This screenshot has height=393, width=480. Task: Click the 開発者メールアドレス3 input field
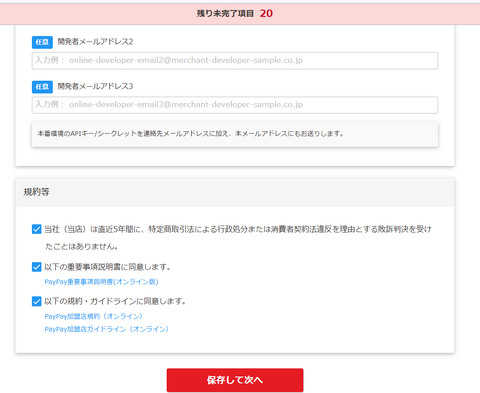coord(235,105)
